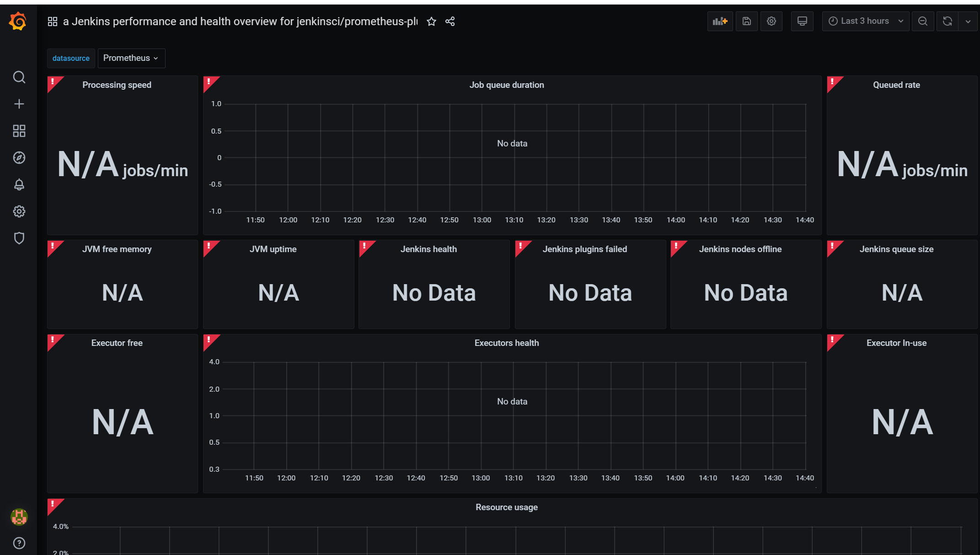
Task: Click the datasource variable label
Action: click(x=71, y=58)
